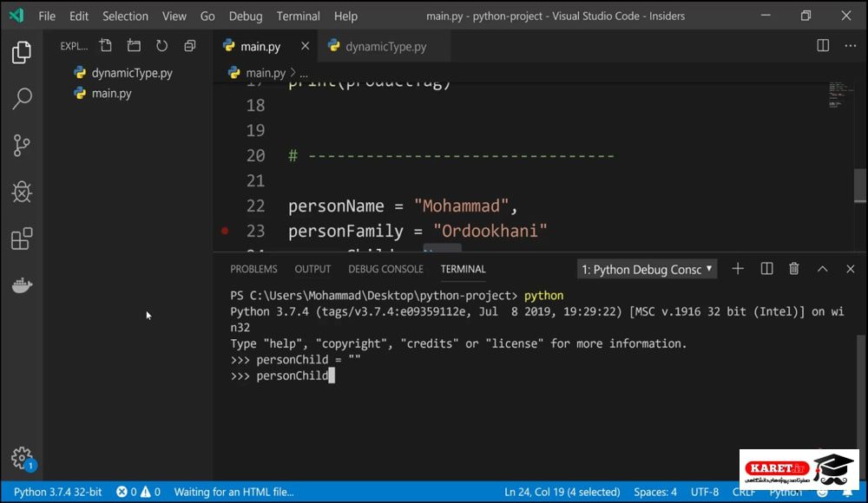This screenshot has height=503, width=868.
Task: Open the View menu
Action: pyautogui.click(x=174, y=16)
